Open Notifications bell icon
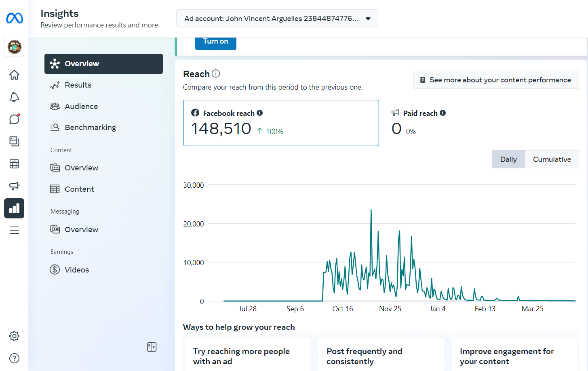 point(14,97)
